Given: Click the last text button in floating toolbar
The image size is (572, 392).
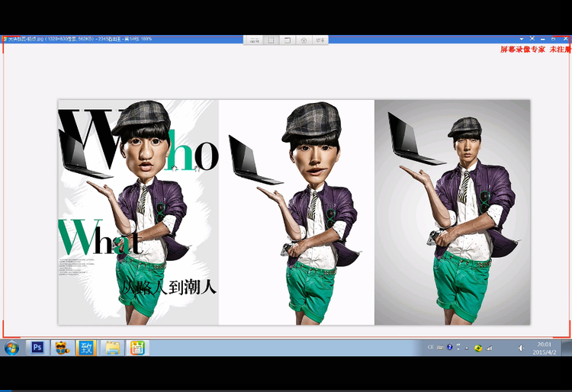Looking at the screenshot, I should coord(320,40).
